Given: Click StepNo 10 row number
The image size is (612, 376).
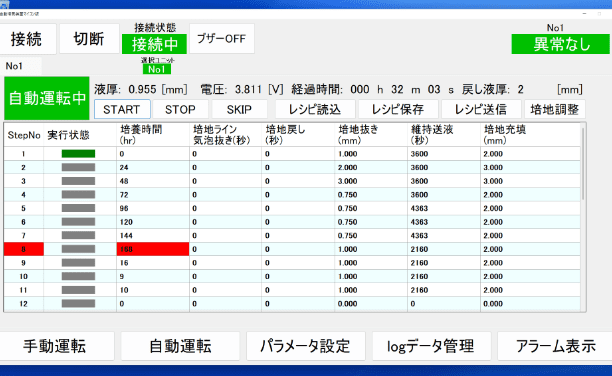Looking at the screenshot, I should click(x=24, y=276).
